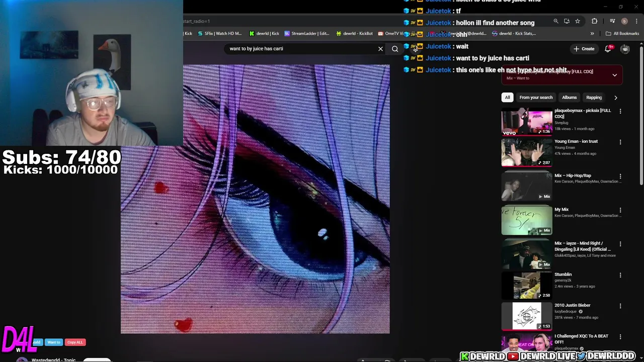Open the dewrld KickBot bookmark

pos(354,34)
